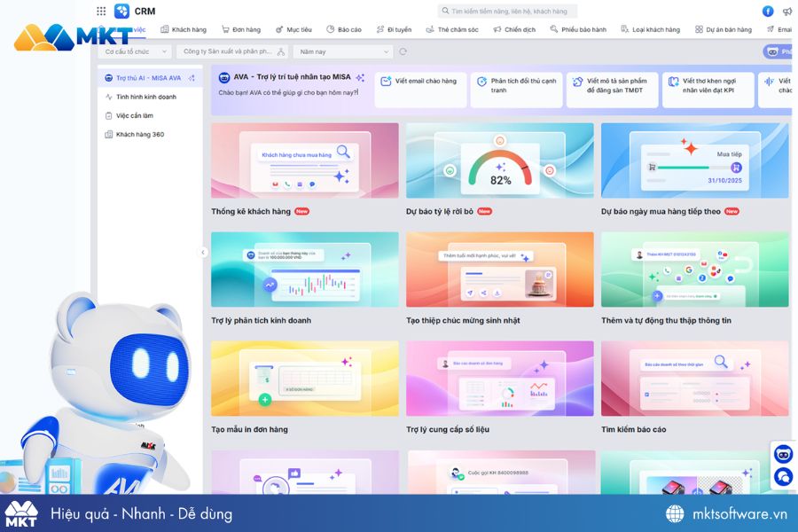Open the Công ty Sản xuất và phân phối selector
This screenshot has width=798, height=532.
[x=232, y=51]
